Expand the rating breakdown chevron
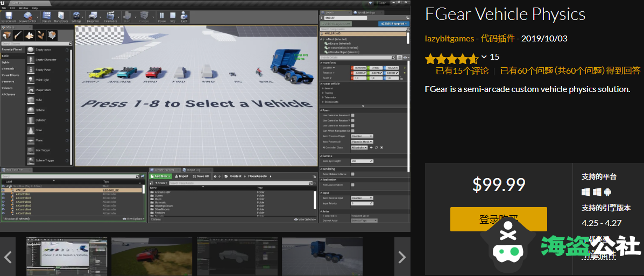Viewport: 644px width, 276px height. click(484, 56)
